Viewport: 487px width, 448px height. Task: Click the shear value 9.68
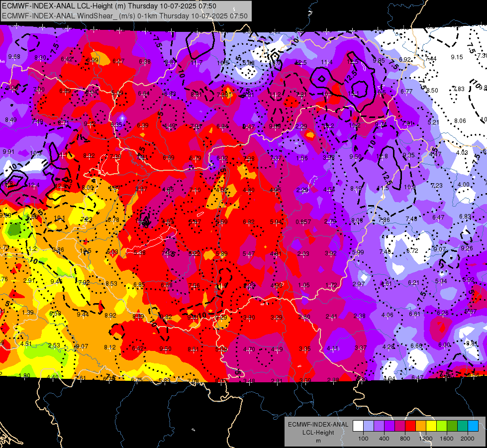click(x=14, y=57)
